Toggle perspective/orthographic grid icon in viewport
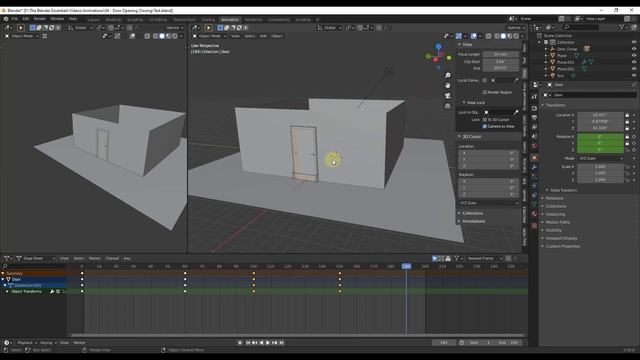The height and width of the screenshot is (360, 640). pos(448,106)
